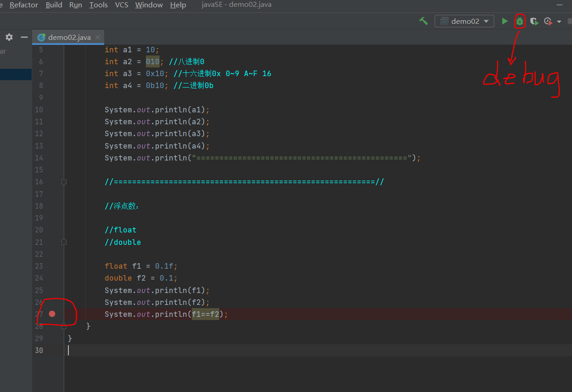572x392 pixels.
Task: Start debugging with the green bug icon
Action: [x=519, y=21]
